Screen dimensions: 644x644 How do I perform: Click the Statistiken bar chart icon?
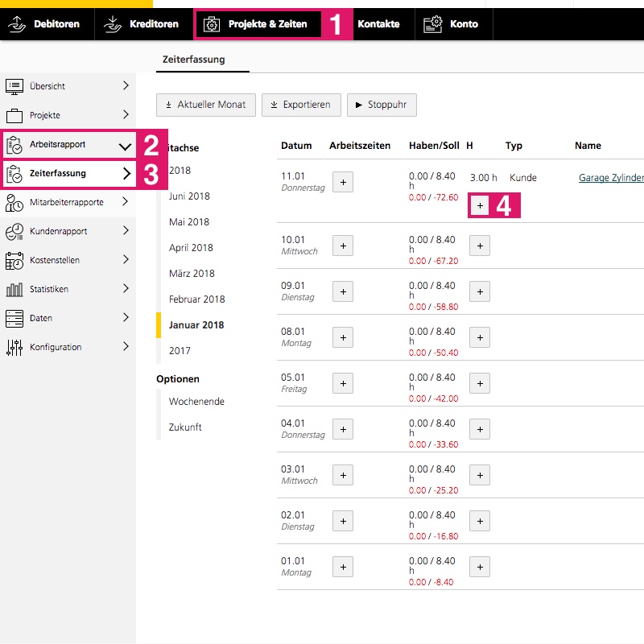pos(14,290)
